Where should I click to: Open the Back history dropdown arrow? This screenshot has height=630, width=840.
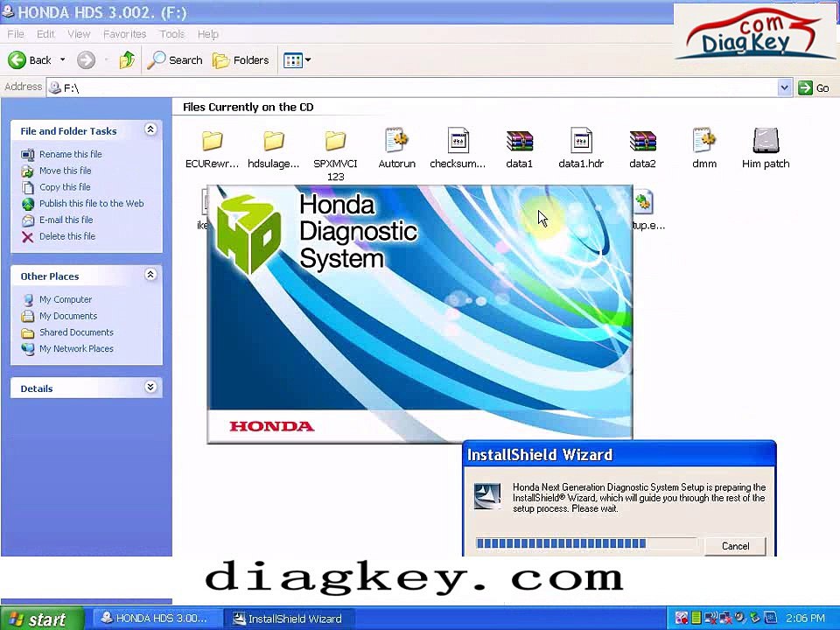[63, 60]
